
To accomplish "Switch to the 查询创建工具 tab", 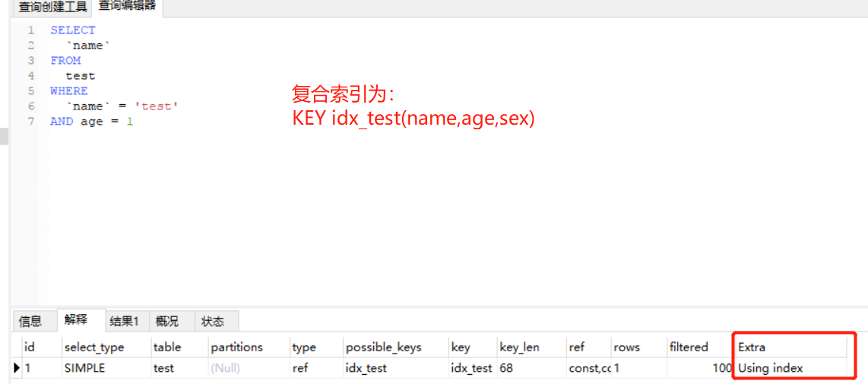I will [x=52, y=7].
